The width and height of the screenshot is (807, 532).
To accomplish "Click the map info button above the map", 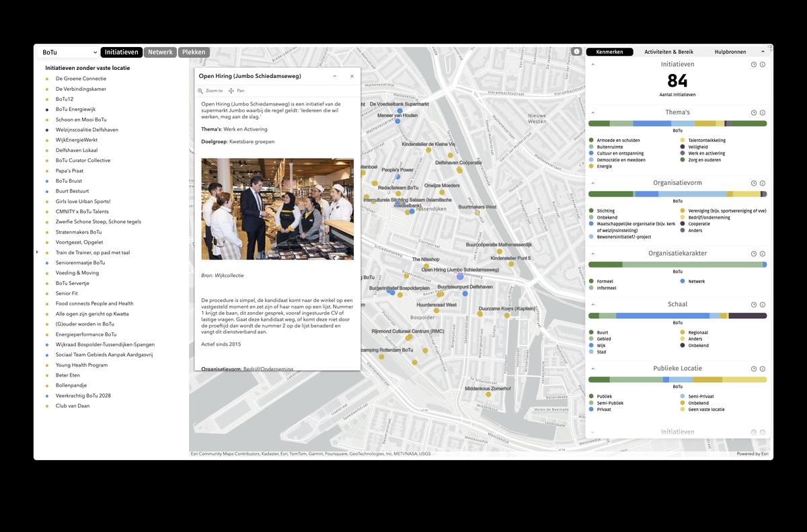I will click(576, 52).
